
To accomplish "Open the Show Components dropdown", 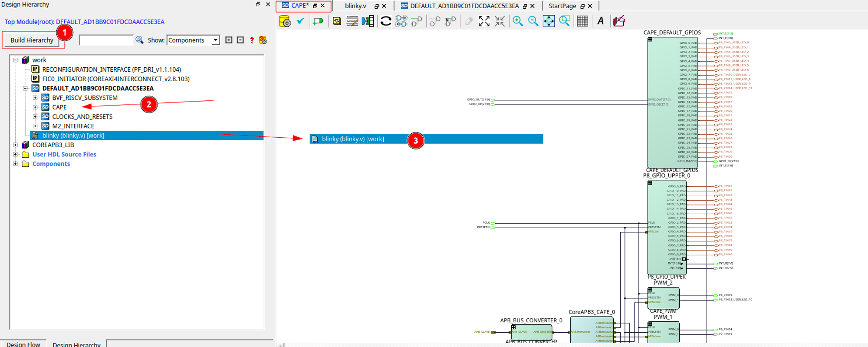I will point(215,40).
